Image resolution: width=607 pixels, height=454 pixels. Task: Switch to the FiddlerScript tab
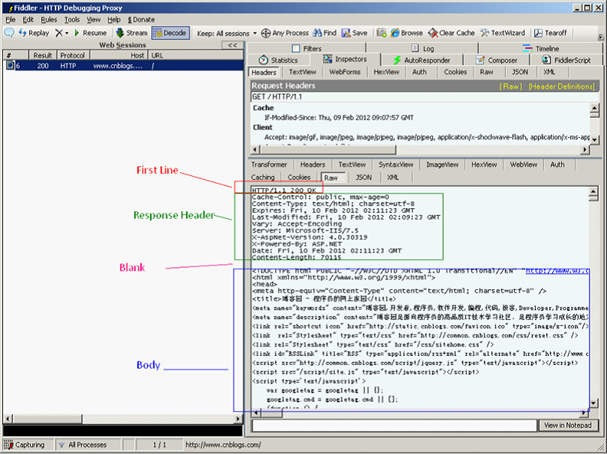pos(566,60)
